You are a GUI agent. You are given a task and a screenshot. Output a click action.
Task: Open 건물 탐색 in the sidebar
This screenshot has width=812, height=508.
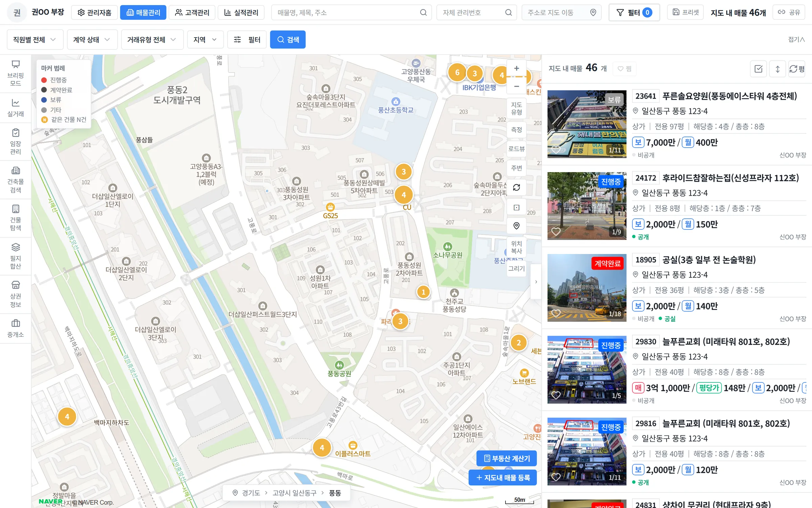(x=16, y=218)
